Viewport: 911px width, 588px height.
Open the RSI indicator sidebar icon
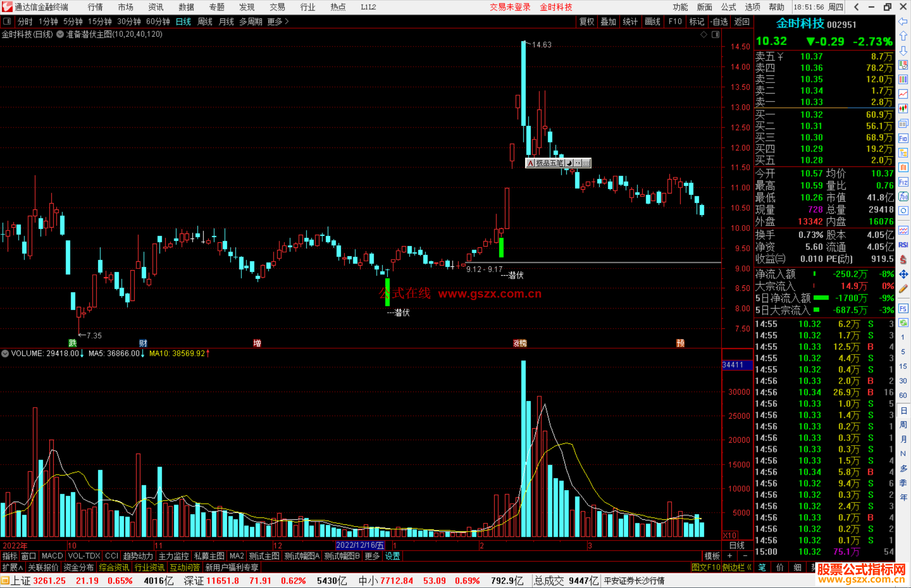click(x=903, y=245)
